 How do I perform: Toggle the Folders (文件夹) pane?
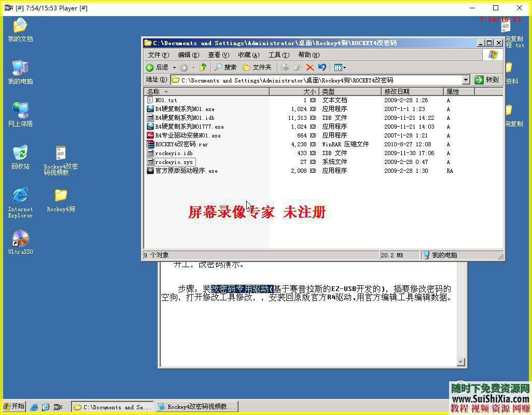coord(257,67)
